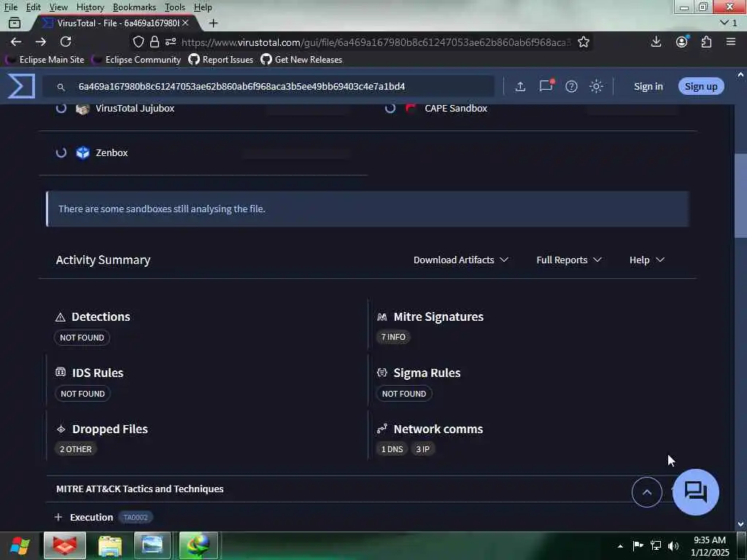Click the Detections NOT FOUND badge
The height and width of the screenshot is (560, 747).
[x=82, y=338]
